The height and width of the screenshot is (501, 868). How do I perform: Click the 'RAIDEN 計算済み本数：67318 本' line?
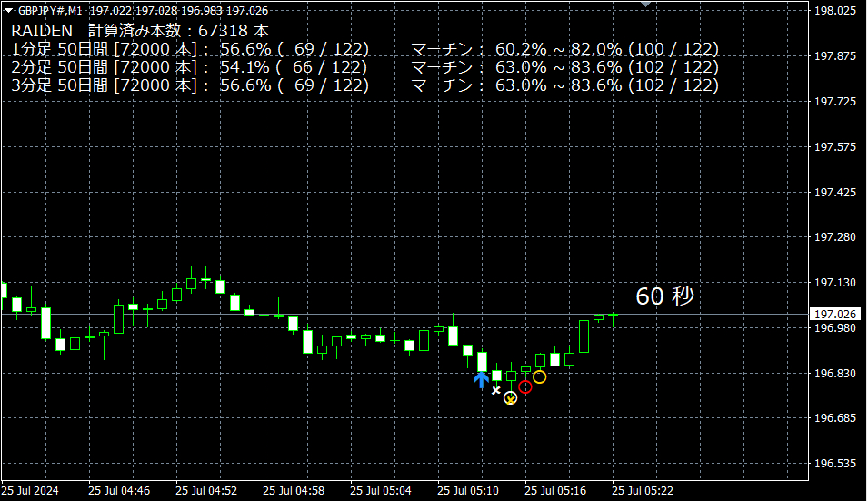coord(140,31)
